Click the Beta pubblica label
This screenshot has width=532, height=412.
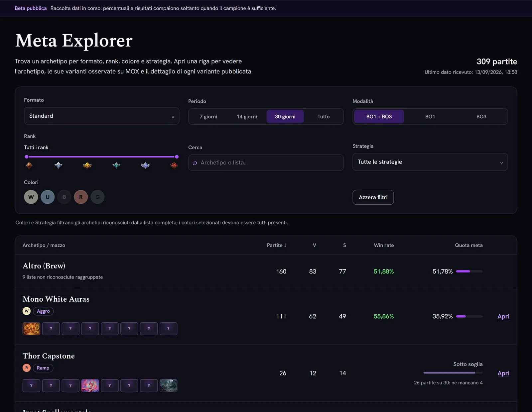[x=31, y=8]
